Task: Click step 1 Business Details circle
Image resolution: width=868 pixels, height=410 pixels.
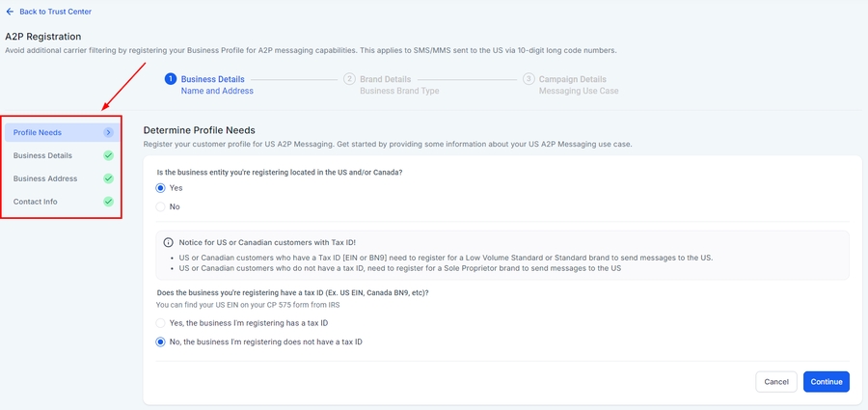Action: click(171, 79)
